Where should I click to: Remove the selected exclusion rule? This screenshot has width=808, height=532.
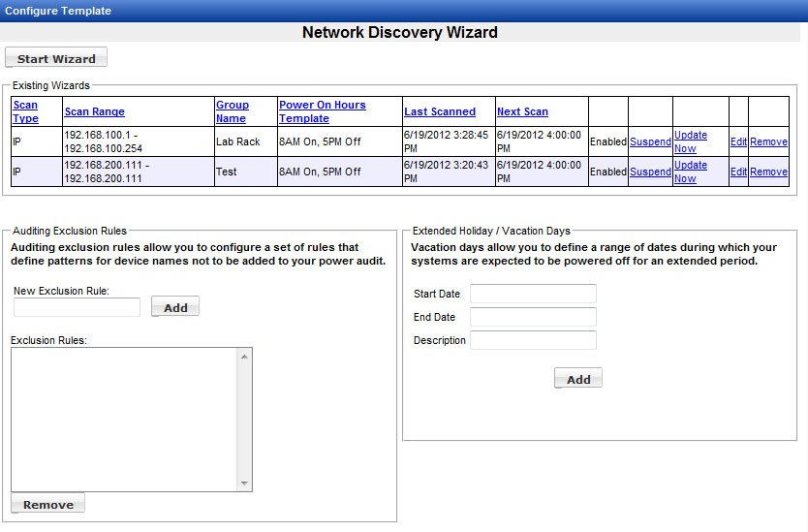48,504
